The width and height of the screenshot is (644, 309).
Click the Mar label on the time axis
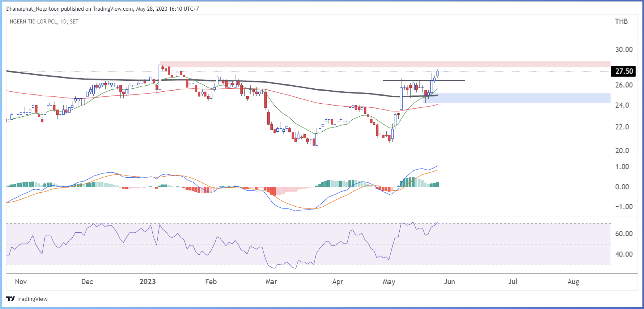point(271,282)
